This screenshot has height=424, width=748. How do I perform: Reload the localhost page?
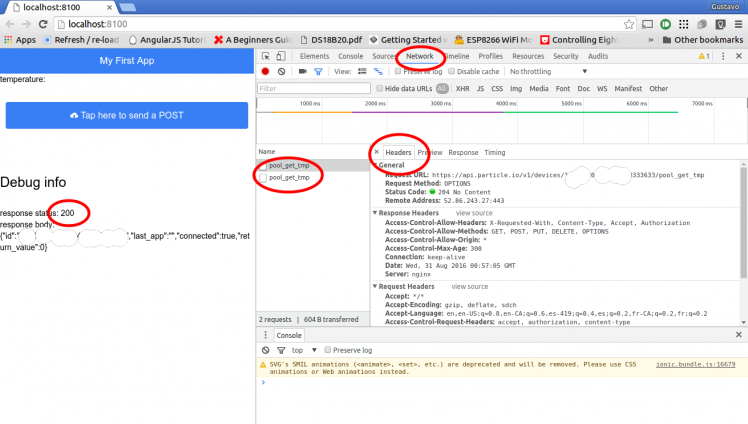43,24
